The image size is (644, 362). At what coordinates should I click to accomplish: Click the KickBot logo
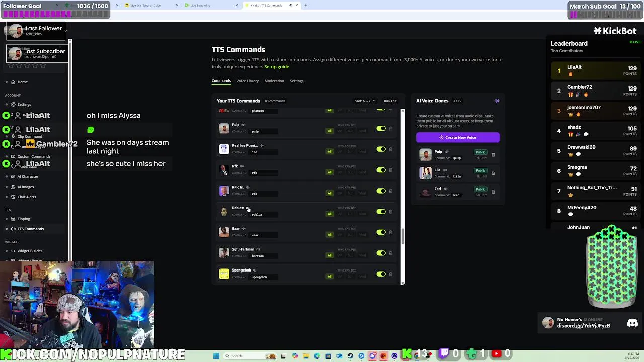pyautogui.click(x=615, y=31)
